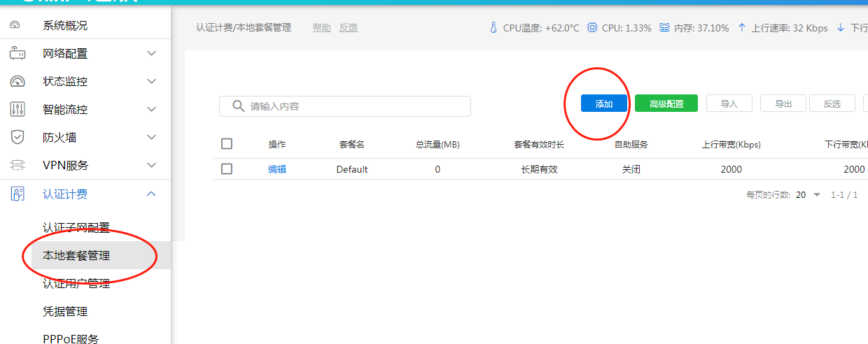
Task: Toggle the select-all checkbox in table header
Action: pyautogui.click(x=226, y=144)
